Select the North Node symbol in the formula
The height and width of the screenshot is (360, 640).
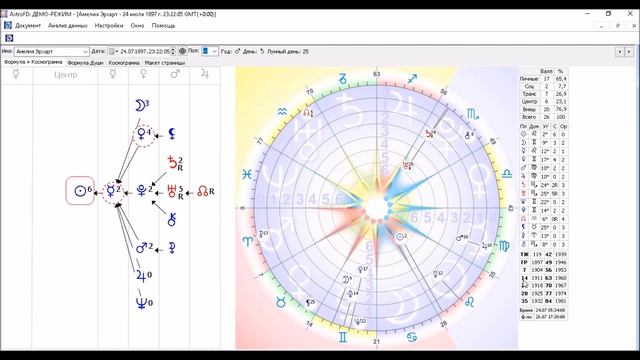point(202,191)
